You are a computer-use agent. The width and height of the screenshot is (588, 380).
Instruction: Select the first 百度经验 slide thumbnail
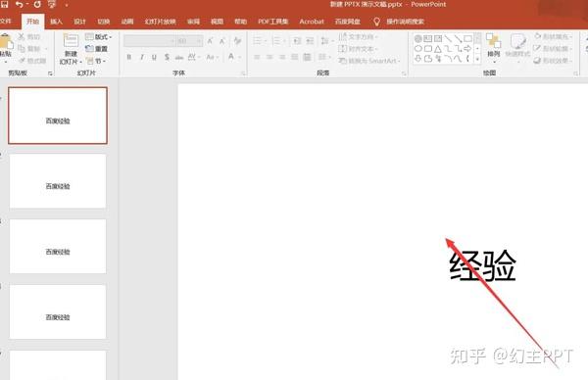click(x=58, y=116)
